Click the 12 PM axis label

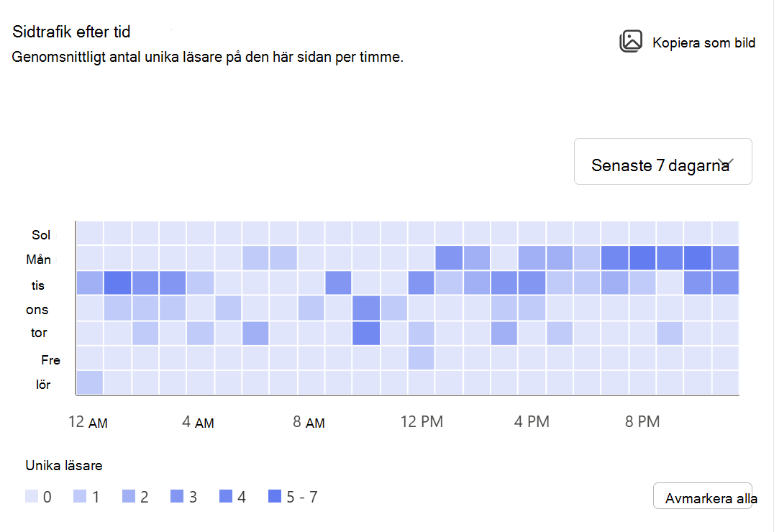click(422, 421)
